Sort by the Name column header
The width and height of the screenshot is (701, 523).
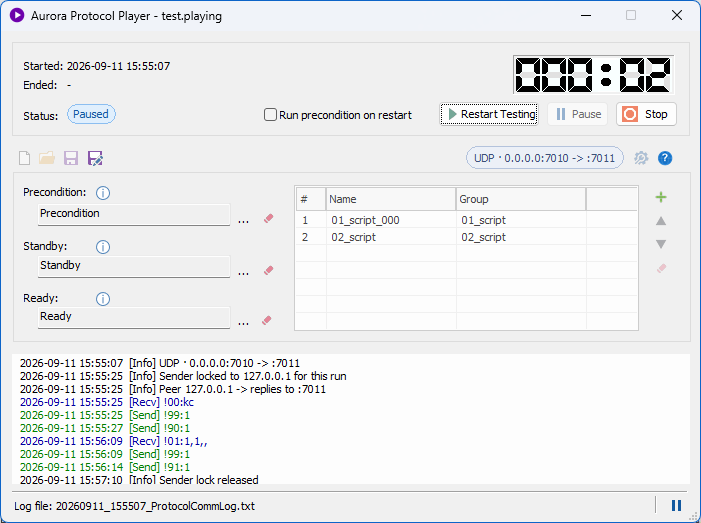pos(391,199)
